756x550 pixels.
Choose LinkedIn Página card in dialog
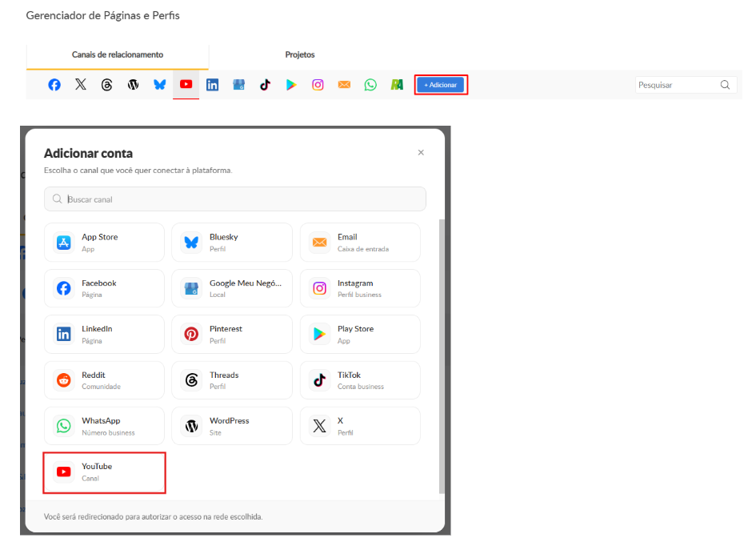[104, 335]
